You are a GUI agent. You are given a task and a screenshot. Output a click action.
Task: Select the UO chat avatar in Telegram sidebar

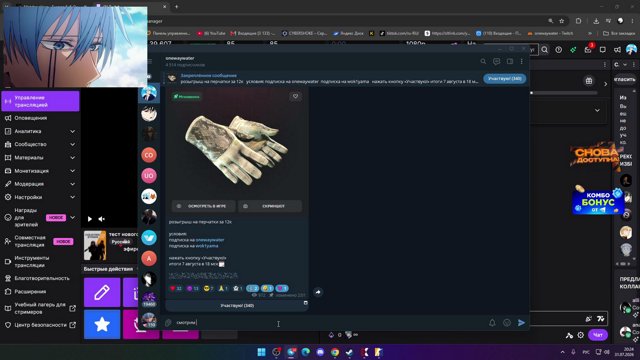point(149,176)
